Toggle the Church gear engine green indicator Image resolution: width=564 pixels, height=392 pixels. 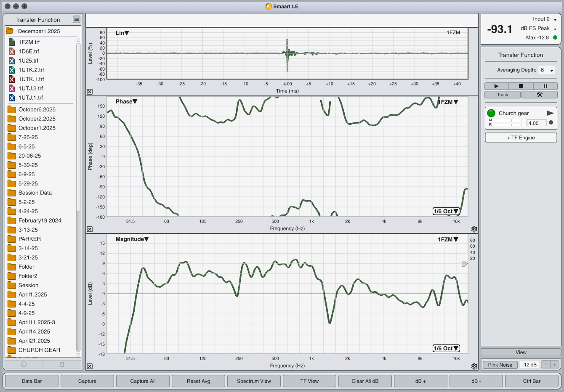click(491, 113)
